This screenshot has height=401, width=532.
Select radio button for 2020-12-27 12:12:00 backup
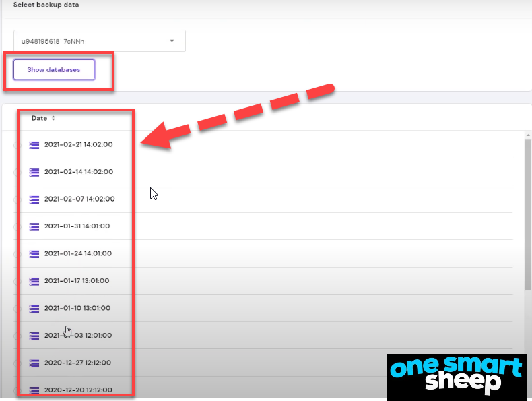click(17, 363)
